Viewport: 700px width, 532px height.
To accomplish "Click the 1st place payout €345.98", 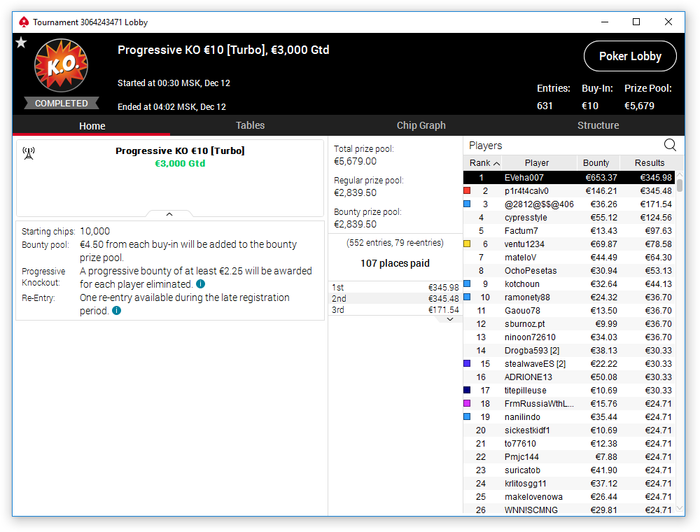I will pyautogui.click(x=443, y=287).
